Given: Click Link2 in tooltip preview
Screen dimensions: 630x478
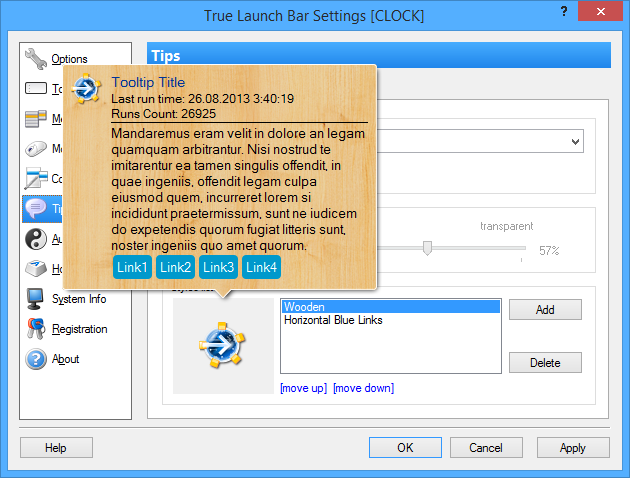Looking at the screenshot, I should [x=175, y=267].
